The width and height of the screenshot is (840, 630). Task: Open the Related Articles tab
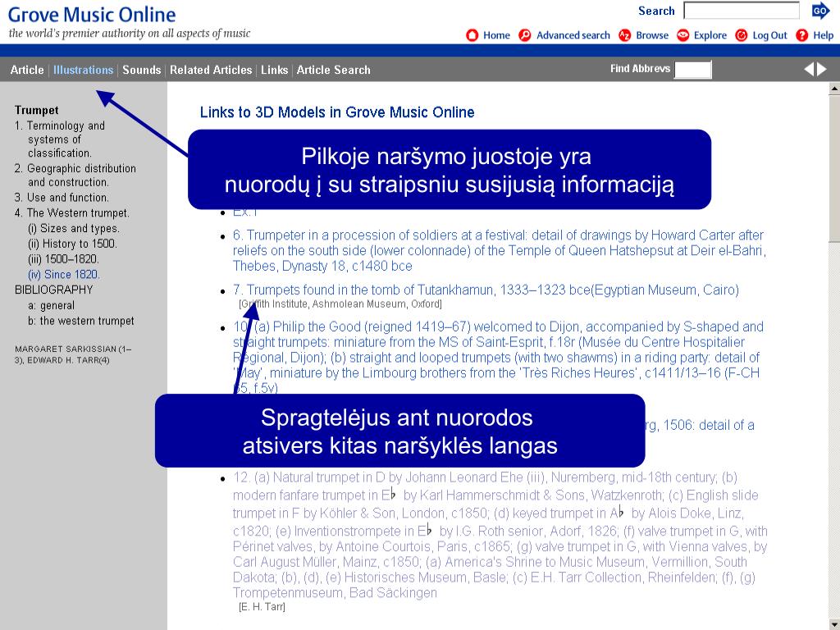tap(211, 70)
